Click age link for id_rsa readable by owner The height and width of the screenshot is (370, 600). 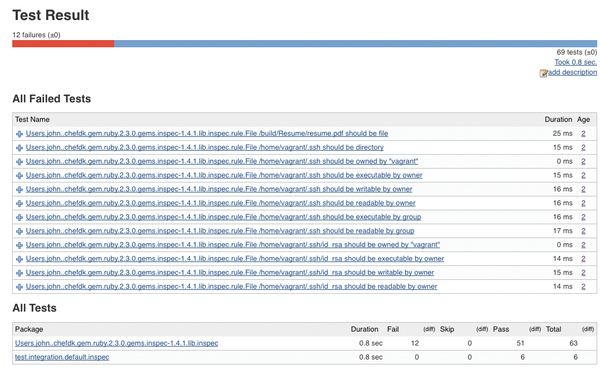click(x=583, y=286)
